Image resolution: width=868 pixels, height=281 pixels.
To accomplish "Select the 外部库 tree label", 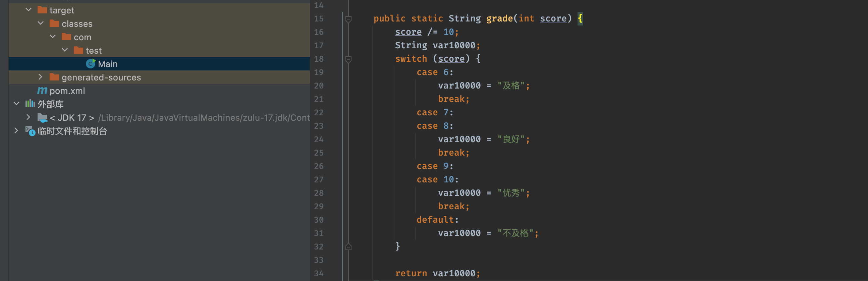I will pos(51,104).
